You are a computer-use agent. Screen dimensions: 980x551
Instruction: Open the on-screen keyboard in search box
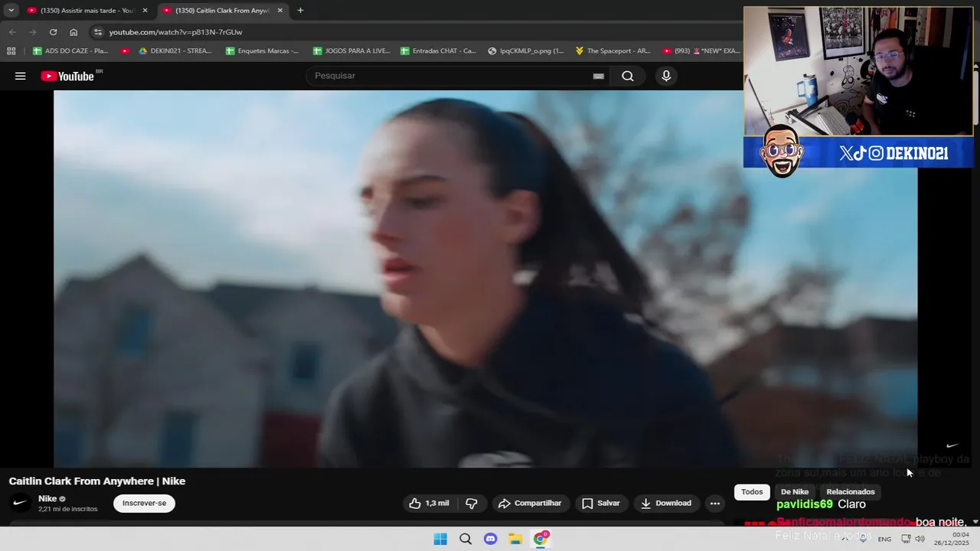[599, 76]
